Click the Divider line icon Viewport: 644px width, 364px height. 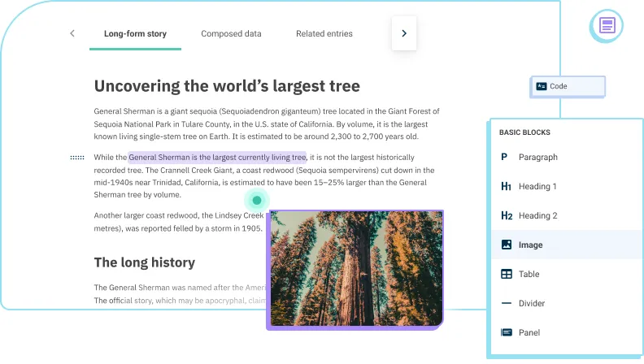coord(507,303)
